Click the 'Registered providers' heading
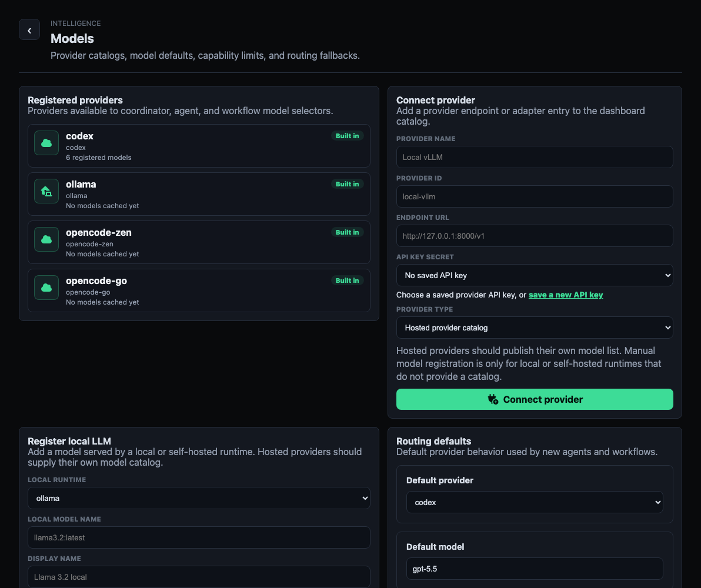The height and width of the screenshot is (588, 701). [x=75, y=100]
